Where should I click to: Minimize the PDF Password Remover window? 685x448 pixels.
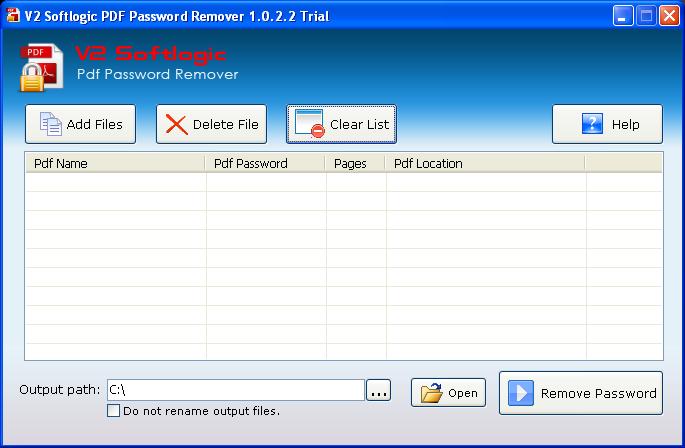click(623, 16)
